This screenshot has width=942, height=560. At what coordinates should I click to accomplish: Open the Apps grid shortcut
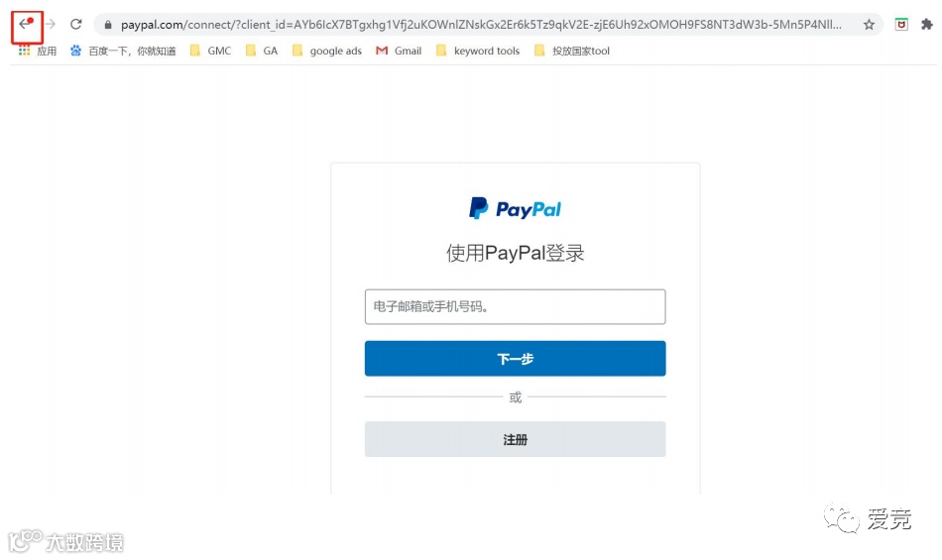point(38,51)
